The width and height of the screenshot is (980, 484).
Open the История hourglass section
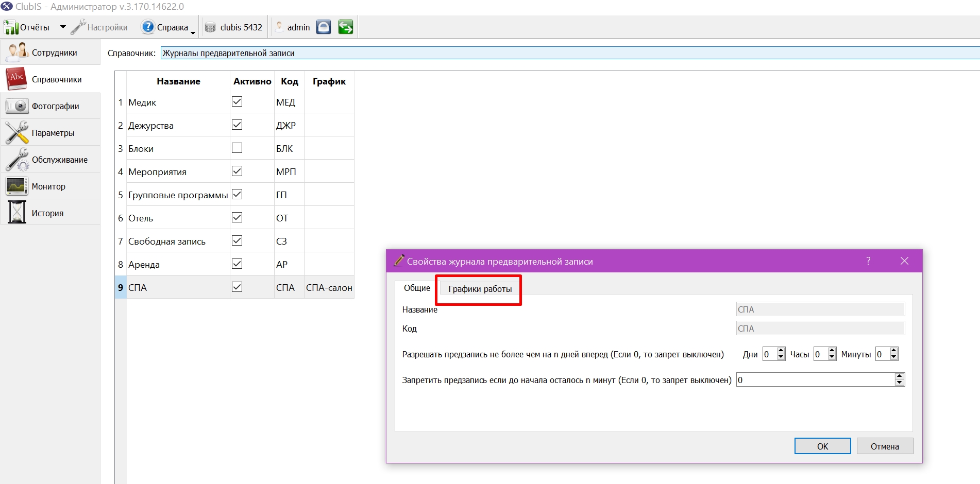[x=50, y=213]
